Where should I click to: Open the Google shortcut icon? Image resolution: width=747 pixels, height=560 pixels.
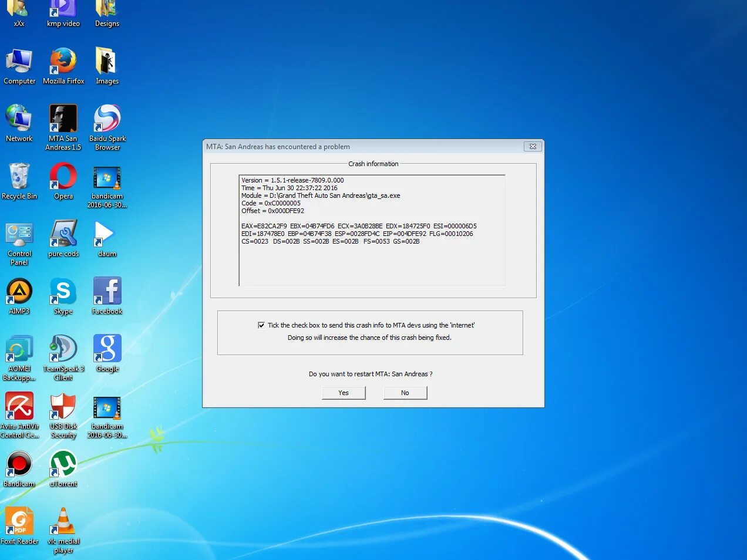pyautogui.click(x=107, y=353)
